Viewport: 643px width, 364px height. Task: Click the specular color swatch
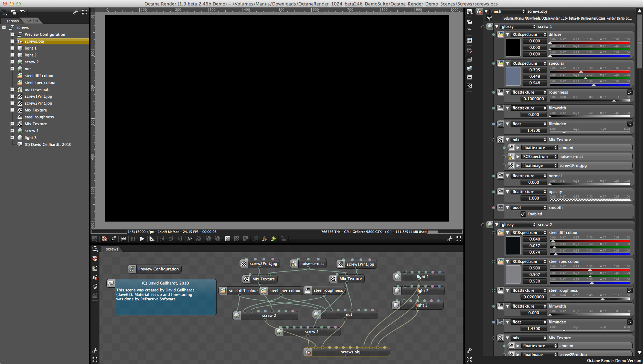pyautogui.click(x=513, y=76)
